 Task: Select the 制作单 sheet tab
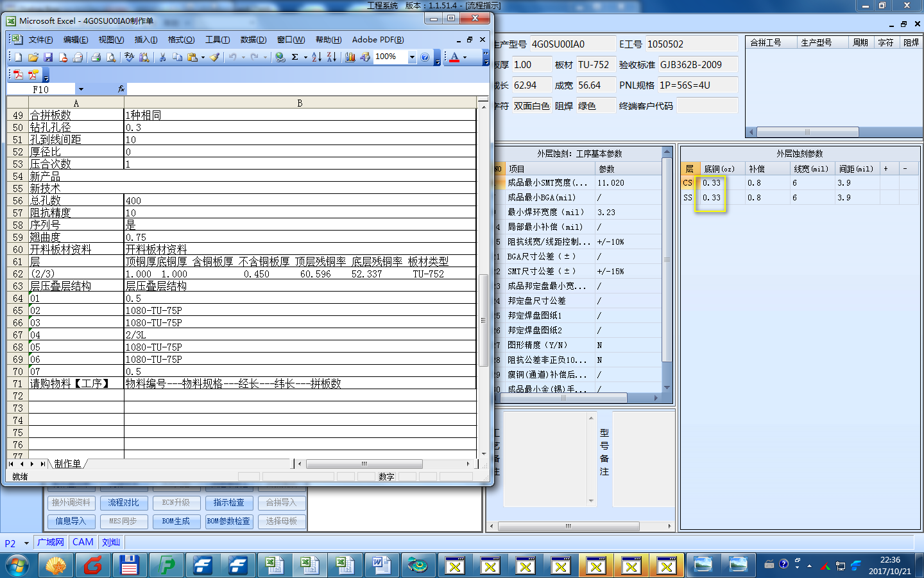[67, 464]
